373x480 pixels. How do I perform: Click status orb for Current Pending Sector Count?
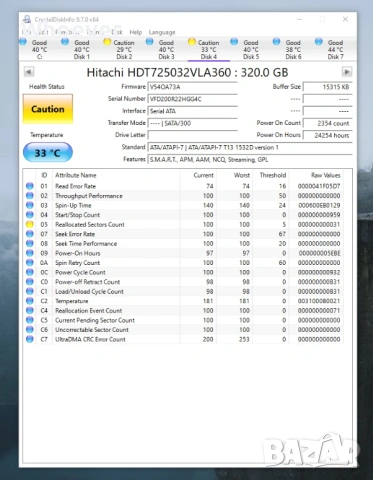(30, 320)
